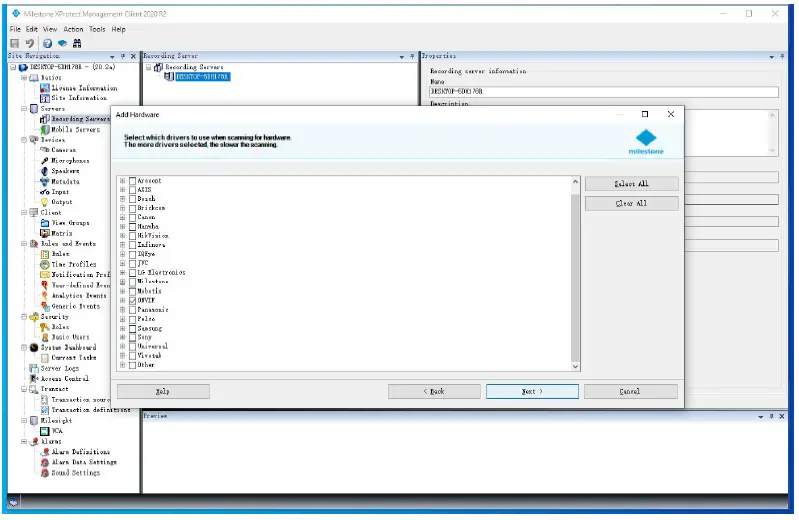The height and width of the screenshot is (520, 799).
Task: Open Analytics Events icon
Action: coord(45,296)
